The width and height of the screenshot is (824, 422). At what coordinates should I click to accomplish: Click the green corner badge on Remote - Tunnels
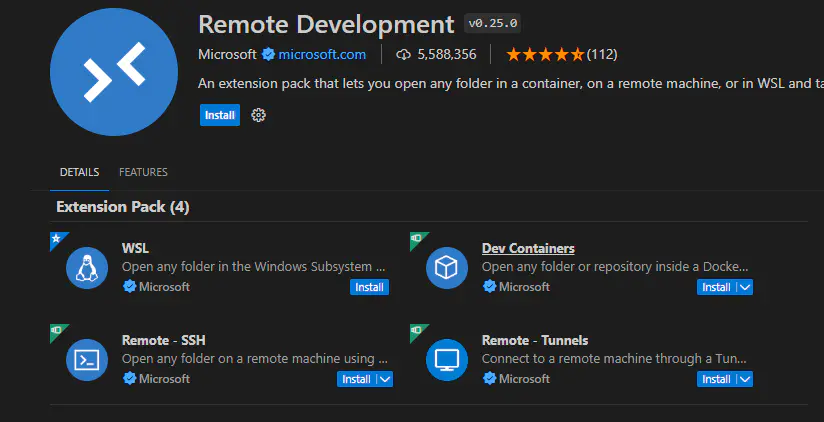tap(416, 330)
